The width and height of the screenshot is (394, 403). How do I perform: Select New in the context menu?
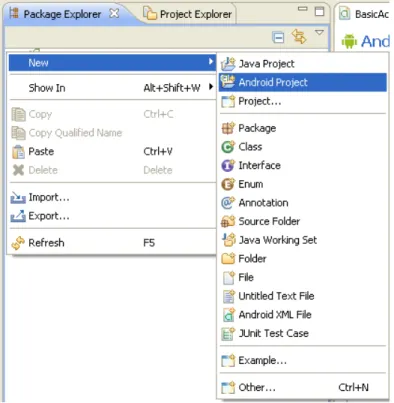(x=112, y=63)
